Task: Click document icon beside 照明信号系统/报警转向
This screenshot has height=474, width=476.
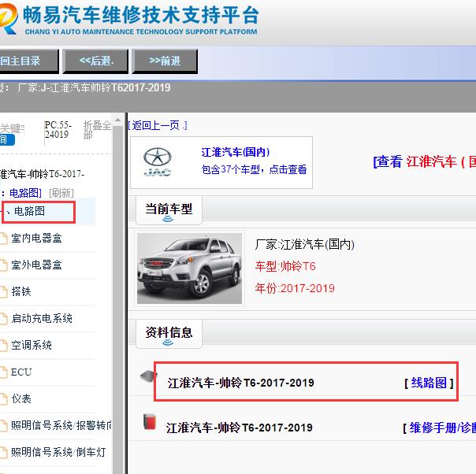Action: (x=4, y=425)
